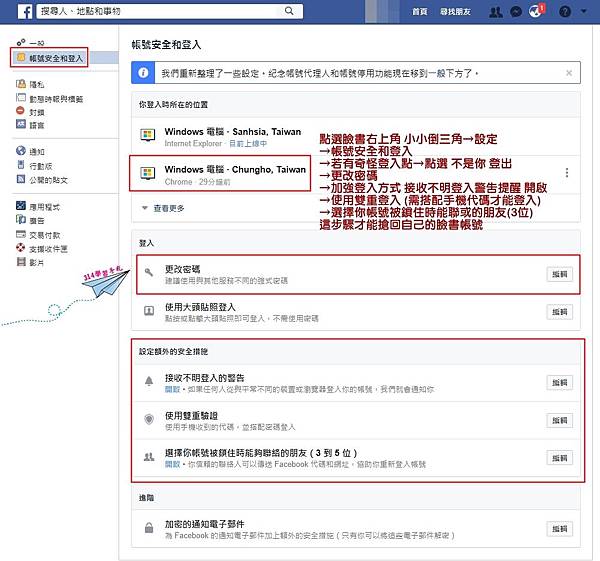
Task: Click profile picture login icon
Action: click(x=149, y=311)
